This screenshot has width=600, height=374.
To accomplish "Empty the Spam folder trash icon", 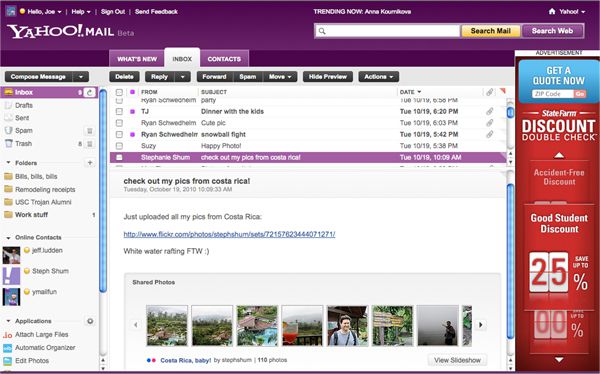I will pos(90,131).
